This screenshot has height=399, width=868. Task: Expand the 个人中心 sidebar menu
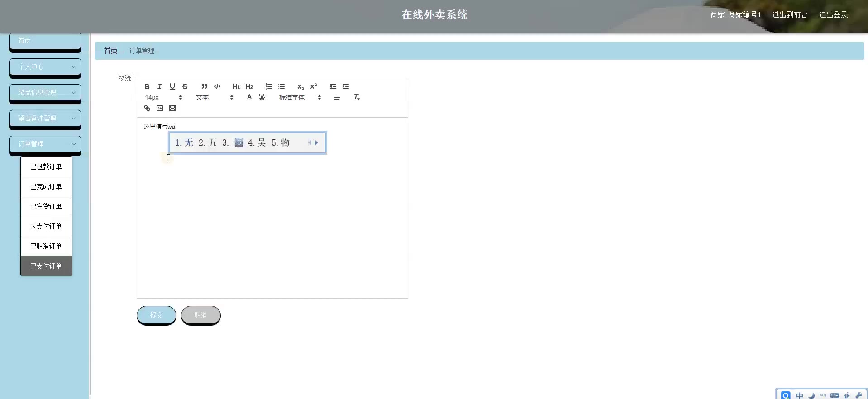[x=45, y=67]
